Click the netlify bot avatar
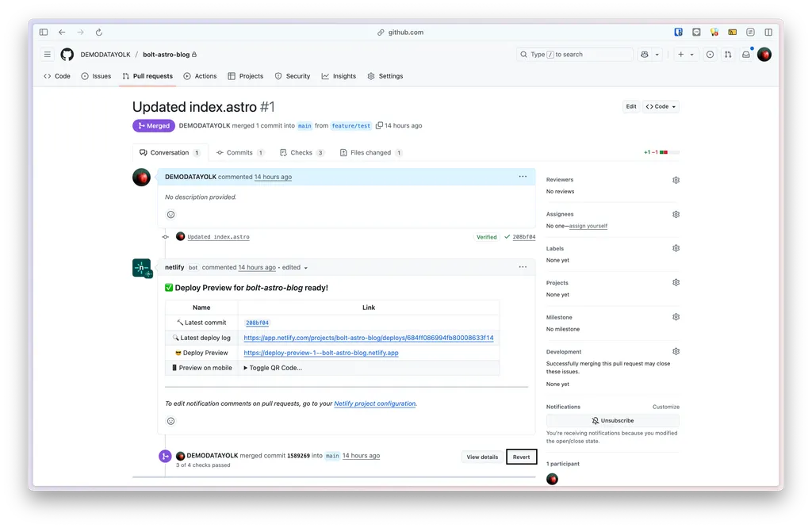 point(142,268)
